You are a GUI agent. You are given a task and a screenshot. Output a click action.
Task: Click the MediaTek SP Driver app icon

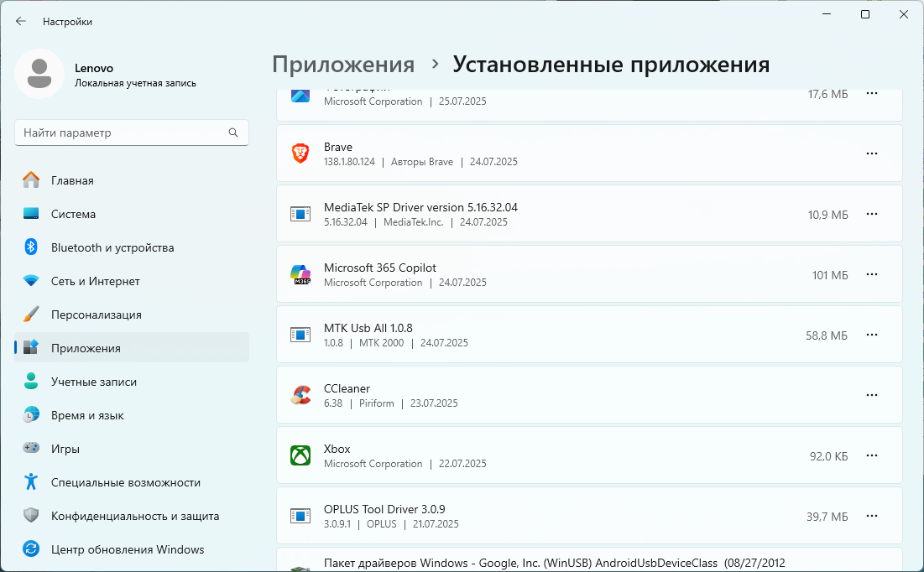(x=300, y=214)
